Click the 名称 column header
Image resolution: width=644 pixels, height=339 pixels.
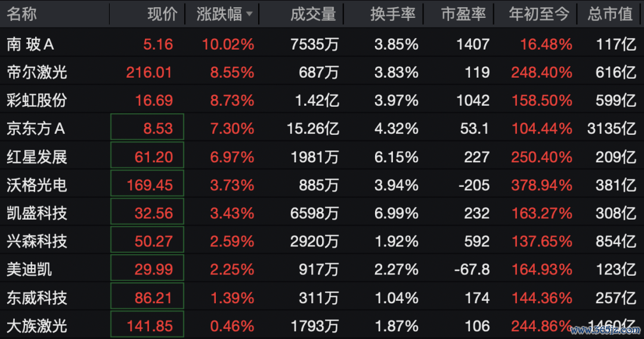[x=22, y=14]
